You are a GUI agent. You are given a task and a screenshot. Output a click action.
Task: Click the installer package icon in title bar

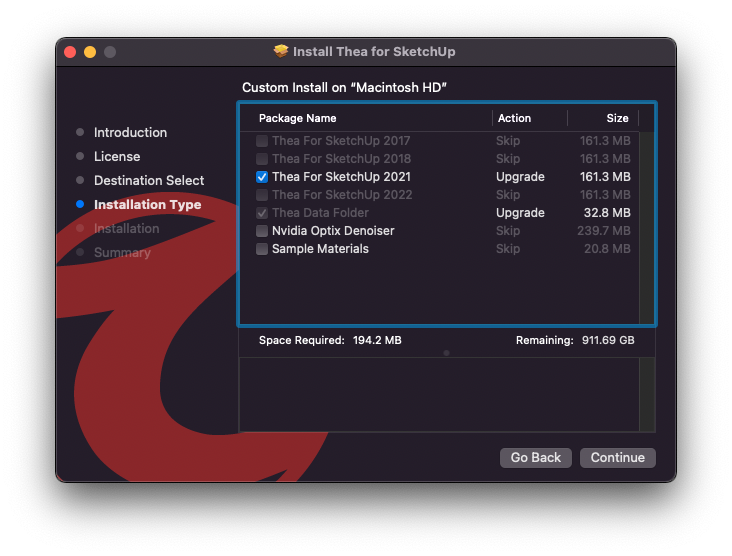281,51
